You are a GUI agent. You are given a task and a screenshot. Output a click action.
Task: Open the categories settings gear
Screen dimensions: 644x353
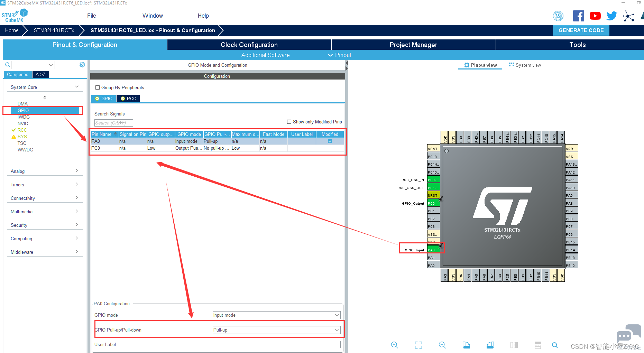[x=82, y=65]
